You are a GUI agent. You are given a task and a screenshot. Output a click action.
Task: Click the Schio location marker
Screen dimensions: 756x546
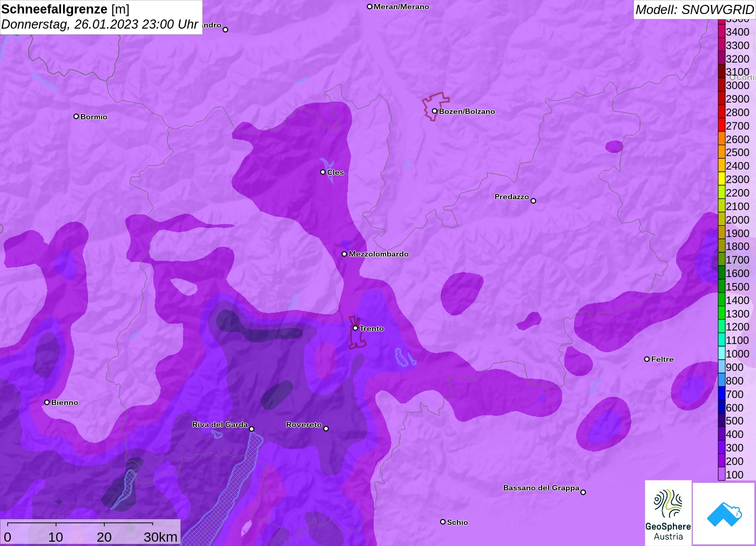pyautogui.click(x=443, y=522)
